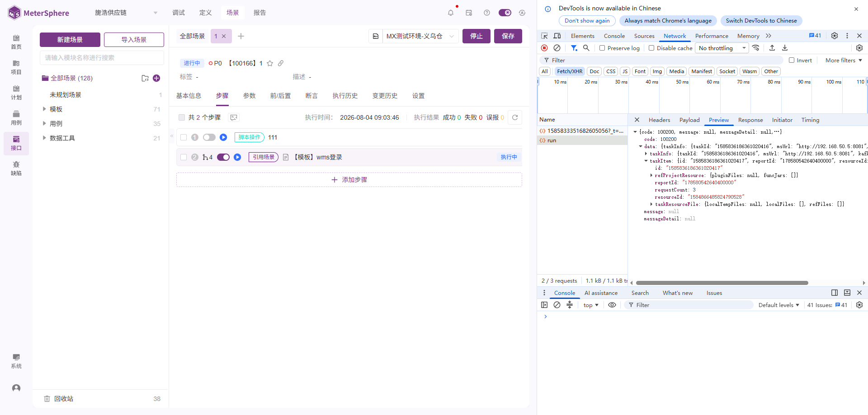This screenshot has width=868, height=415.
Task: Open the Default levels dropdown
Action: click(x=778, y=305)
